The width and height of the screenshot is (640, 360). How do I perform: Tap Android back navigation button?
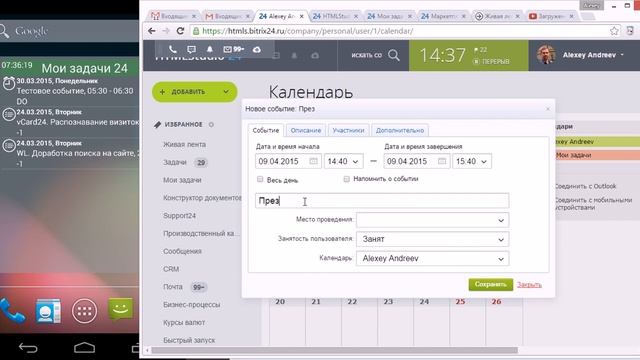(28, 348)
